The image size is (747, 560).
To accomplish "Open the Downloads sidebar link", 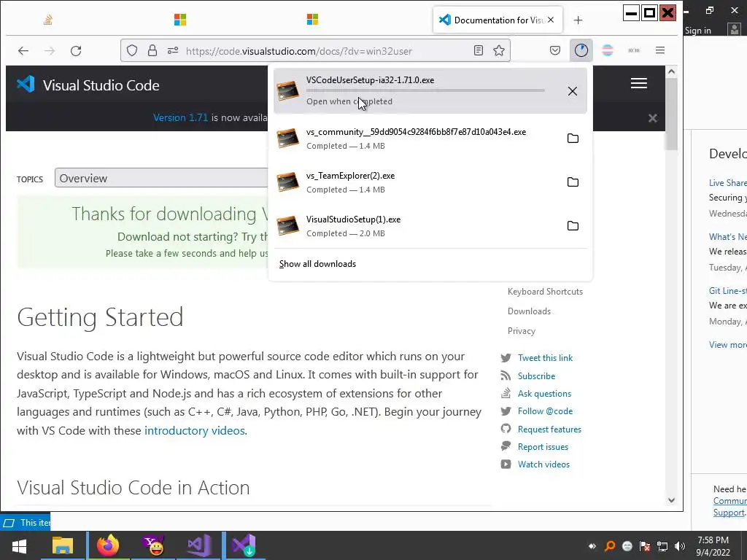I will (529, 311).
